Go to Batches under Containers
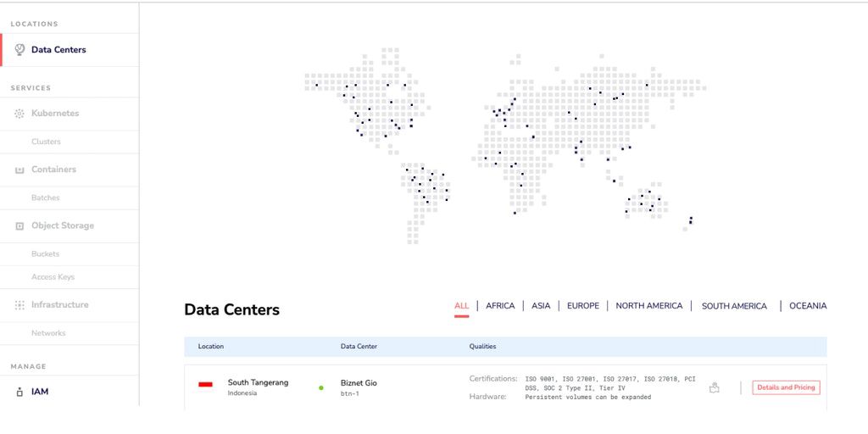Screen dimensions: 868x434 46,198
